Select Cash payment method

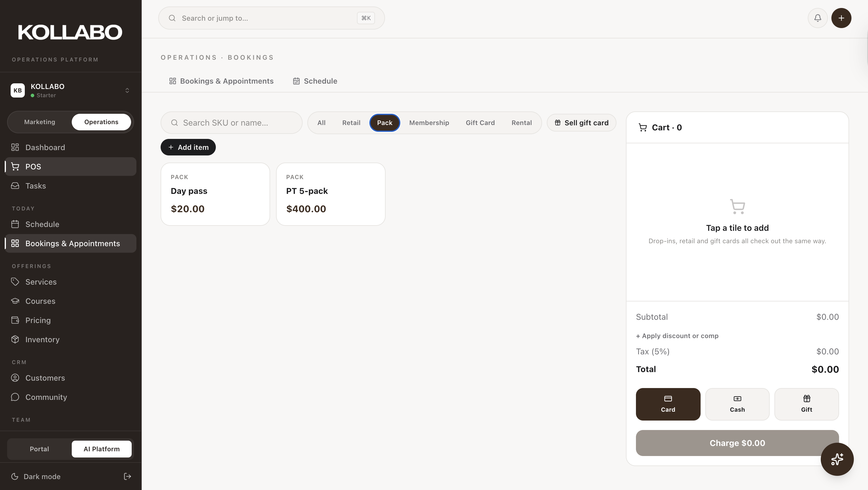pos(737,404)
